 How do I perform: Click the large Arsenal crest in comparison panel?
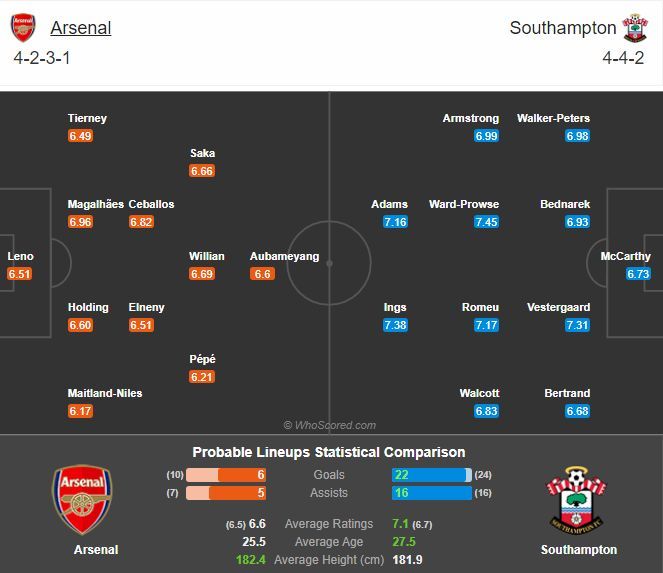click(83, 499)
